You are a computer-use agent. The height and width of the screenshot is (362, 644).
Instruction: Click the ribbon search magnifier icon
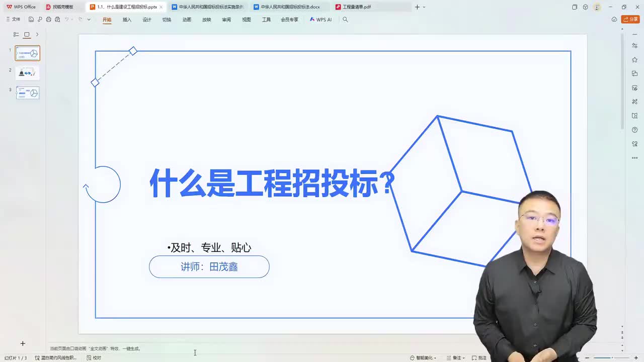345,20
